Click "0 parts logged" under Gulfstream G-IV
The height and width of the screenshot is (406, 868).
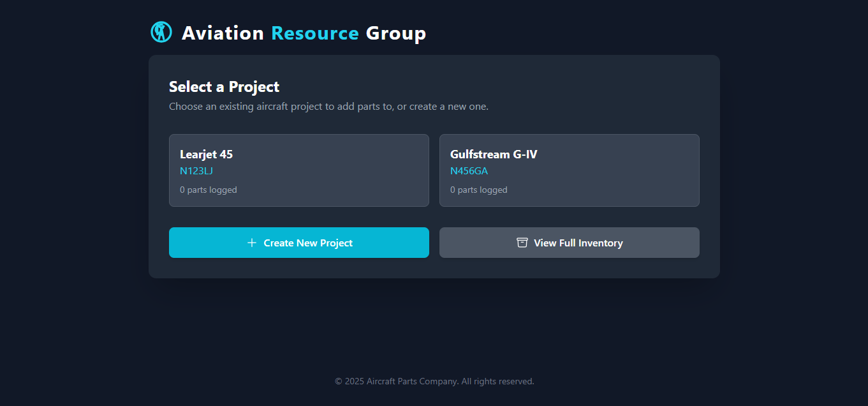pos(478,190)
